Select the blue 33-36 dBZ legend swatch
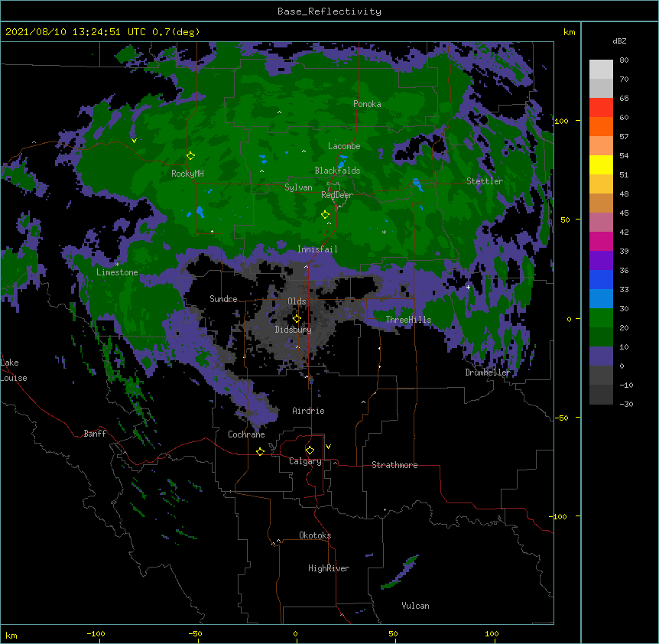The width and height of the screenshot is (659, 644). (601, 279)
